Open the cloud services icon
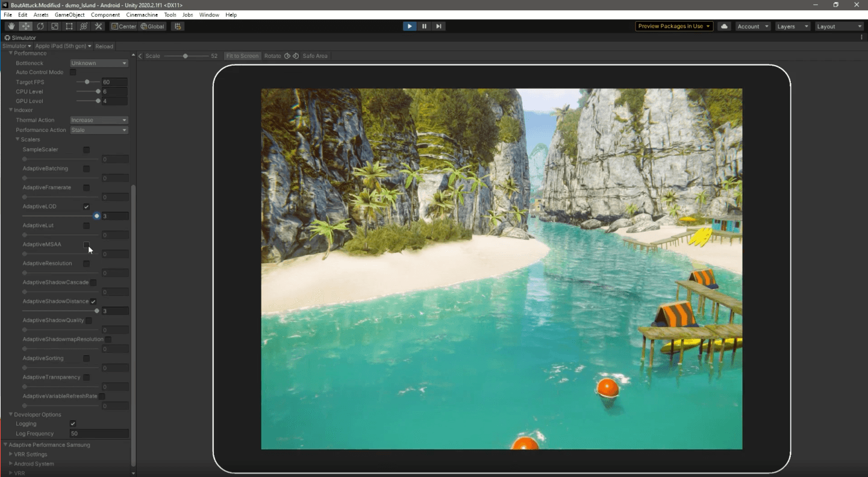 [725, 26]
